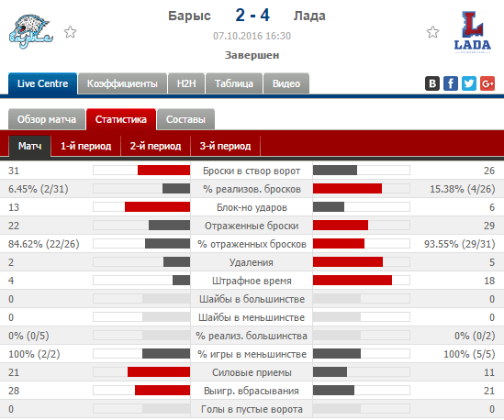Select the Live Centre tab
This screenshot has width=504, height=420.
click(x=43, y=83)
